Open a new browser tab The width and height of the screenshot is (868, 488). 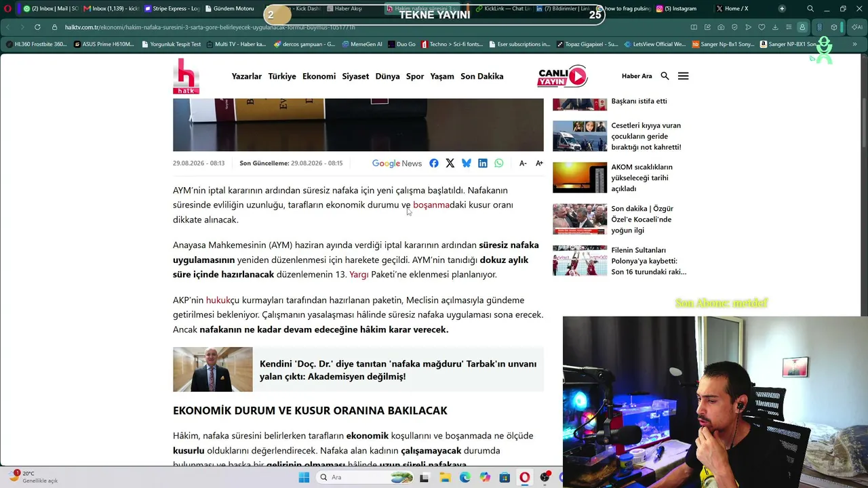(782, 9)
